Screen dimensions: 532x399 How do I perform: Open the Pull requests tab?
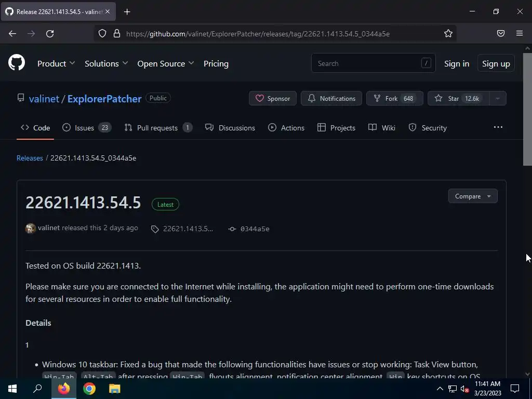click(x=158, y=128)
